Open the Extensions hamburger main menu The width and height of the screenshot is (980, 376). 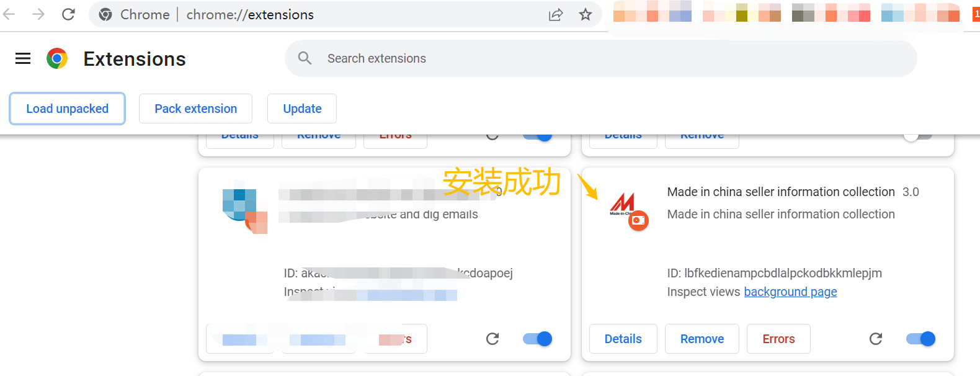pyautogui.click(x=23, y=59)
